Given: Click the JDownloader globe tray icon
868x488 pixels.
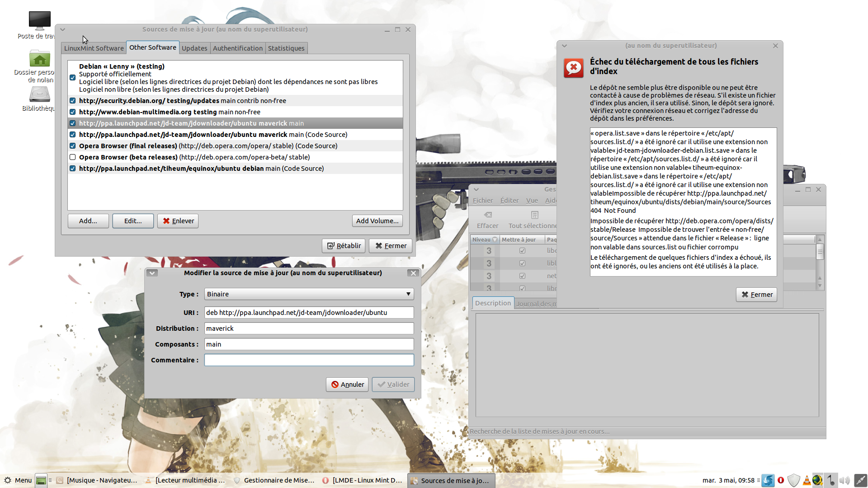Looking at the screenshot, I should [817, 480].
